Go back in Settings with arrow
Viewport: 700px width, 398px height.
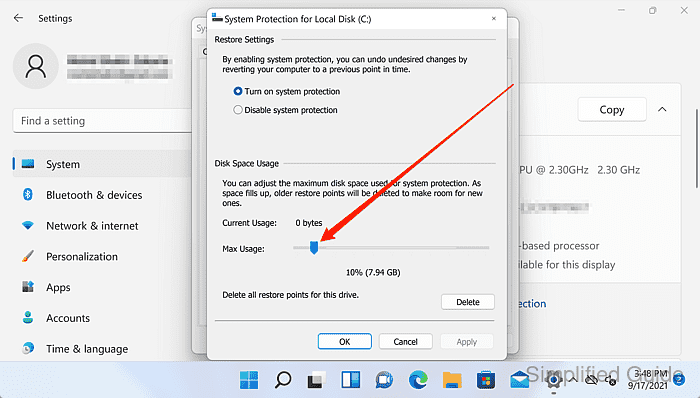[18, 18]
